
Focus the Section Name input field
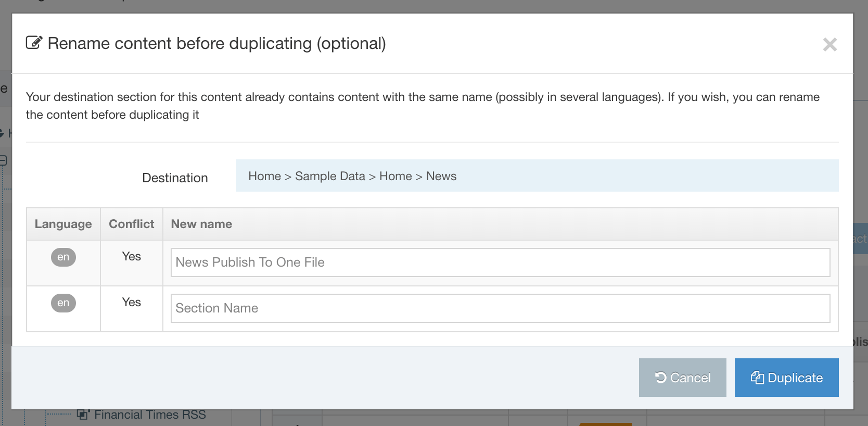(x=500, y=308)
